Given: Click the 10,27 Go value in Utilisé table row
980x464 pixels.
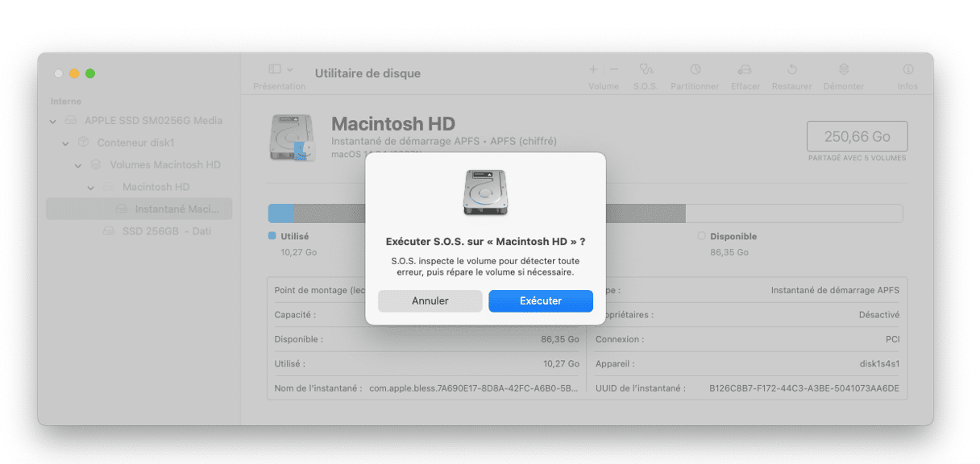Looking at the screenshot, I should click(560, 364).
